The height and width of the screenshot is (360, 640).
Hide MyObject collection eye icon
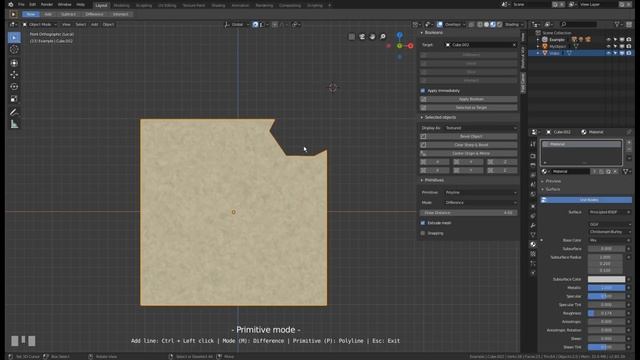[x=609, y=47]
